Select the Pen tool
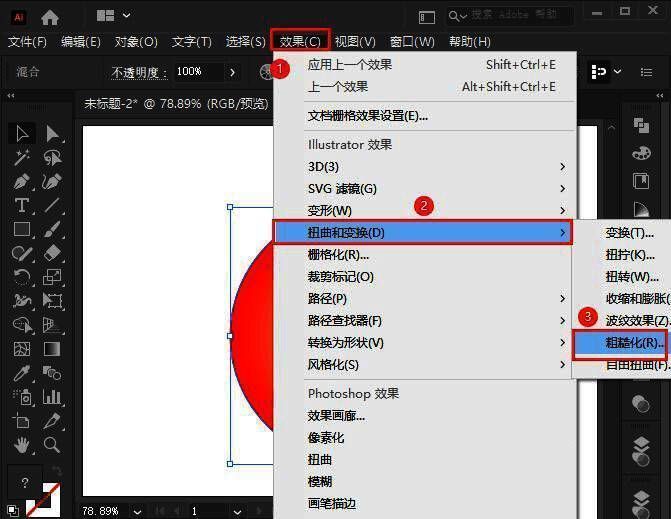671x519 pixels. [21, 181]
